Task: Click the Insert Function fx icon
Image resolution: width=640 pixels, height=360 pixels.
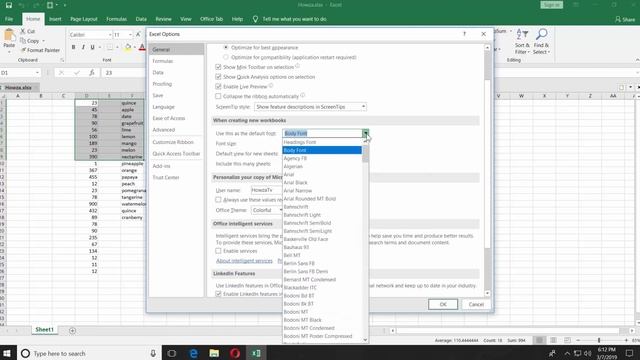Action: coord(92,73)
